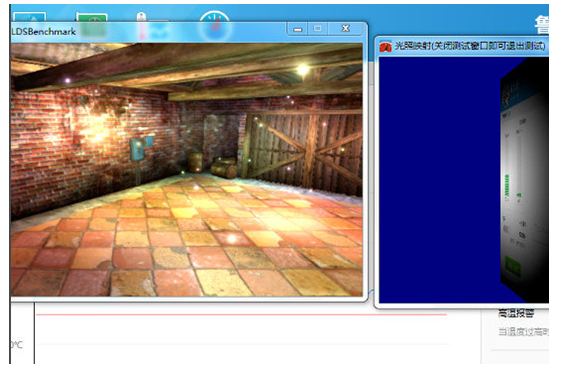The image size is (575, 368).
Task: Minimize the LDSBenchmark window
Action: click(x=298, y=29)
